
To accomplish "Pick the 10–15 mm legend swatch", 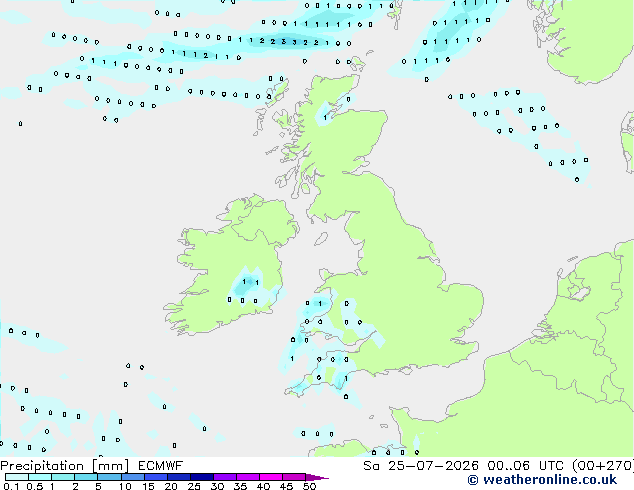I will coord(133,477).
